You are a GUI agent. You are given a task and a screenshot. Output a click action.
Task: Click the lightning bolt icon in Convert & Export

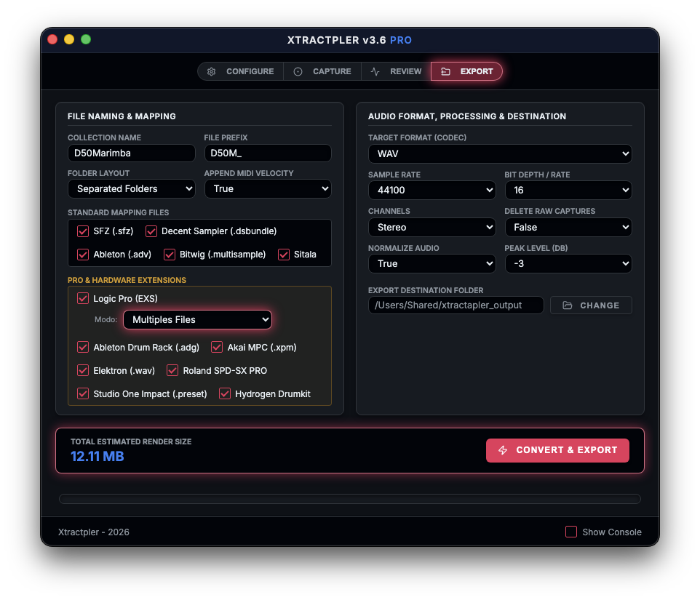(x=503, y=450)
